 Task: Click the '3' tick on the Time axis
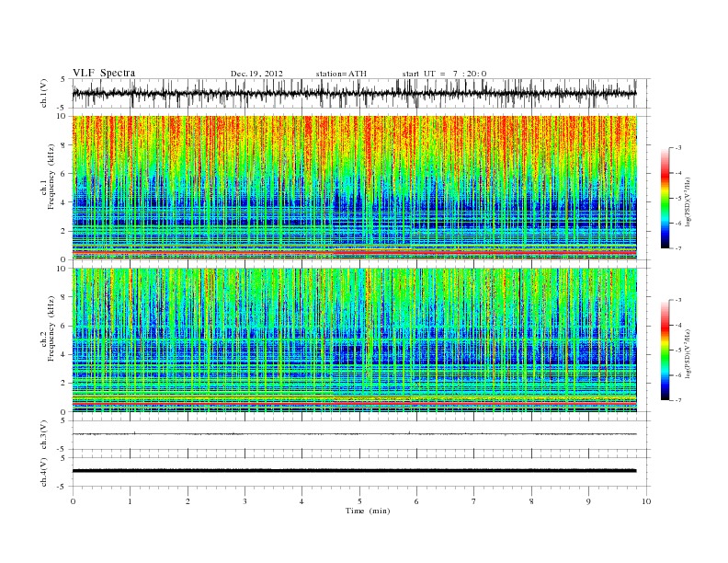[x=245, y=501]
